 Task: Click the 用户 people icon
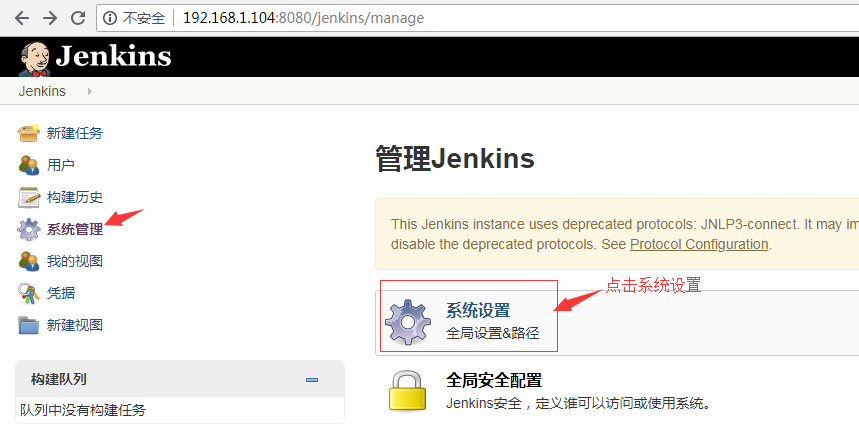coord(29,165)
